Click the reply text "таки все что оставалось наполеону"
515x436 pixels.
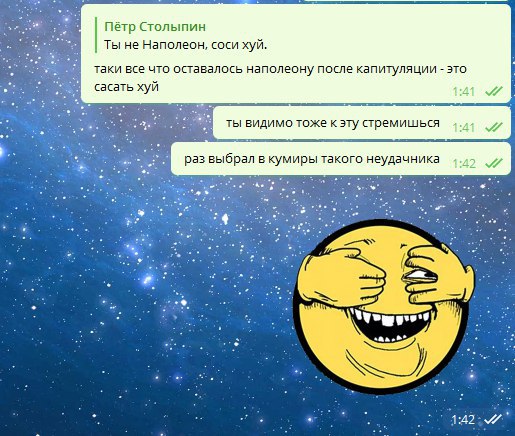coord(203,69)
